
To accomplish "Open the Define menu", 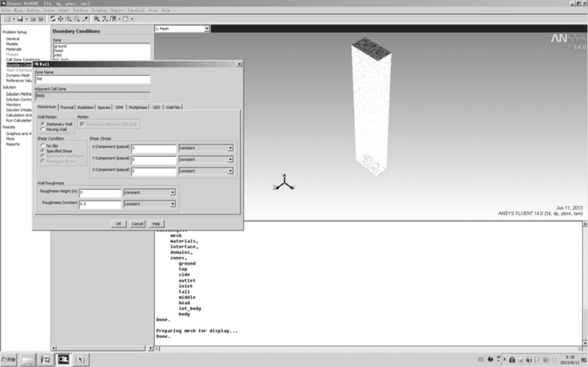I will click(x=33, y=10).
